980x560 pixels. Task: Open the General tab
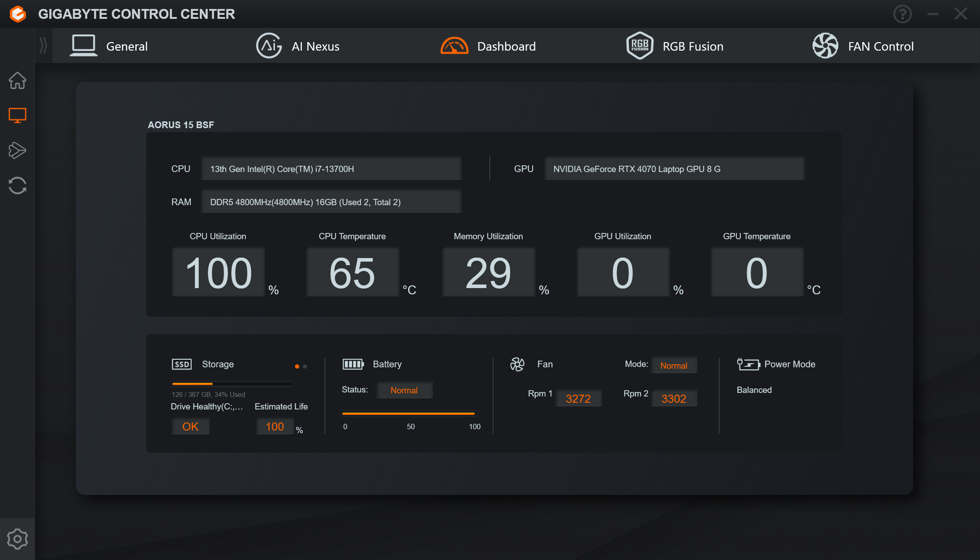pos(109,46)
